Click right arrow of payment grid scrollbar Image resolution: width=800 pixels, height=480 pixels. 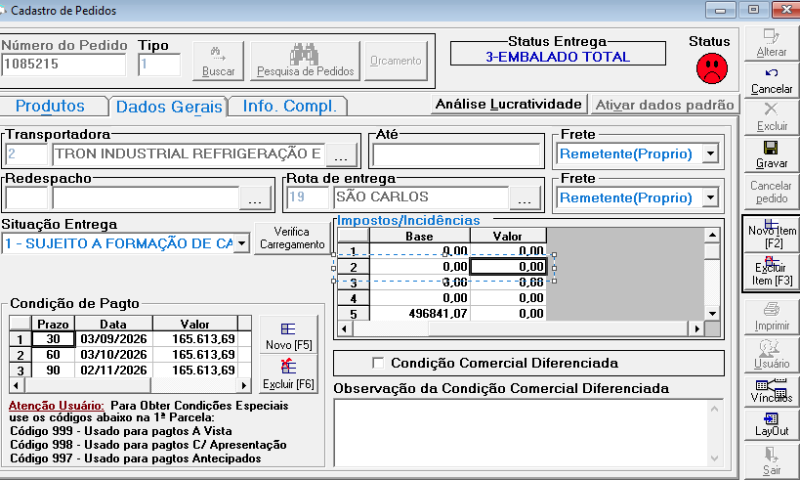[x=244, y=385]
